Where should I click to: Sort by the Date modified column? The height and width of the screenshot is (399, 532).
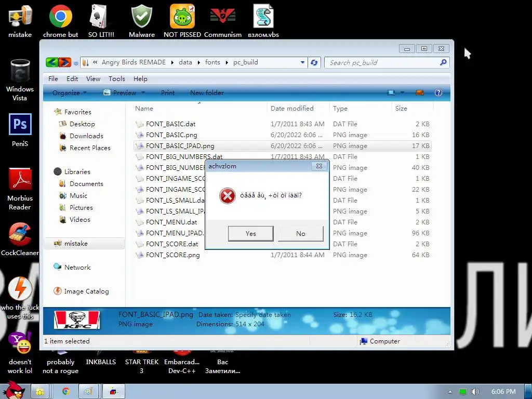(x=298, y=108)
